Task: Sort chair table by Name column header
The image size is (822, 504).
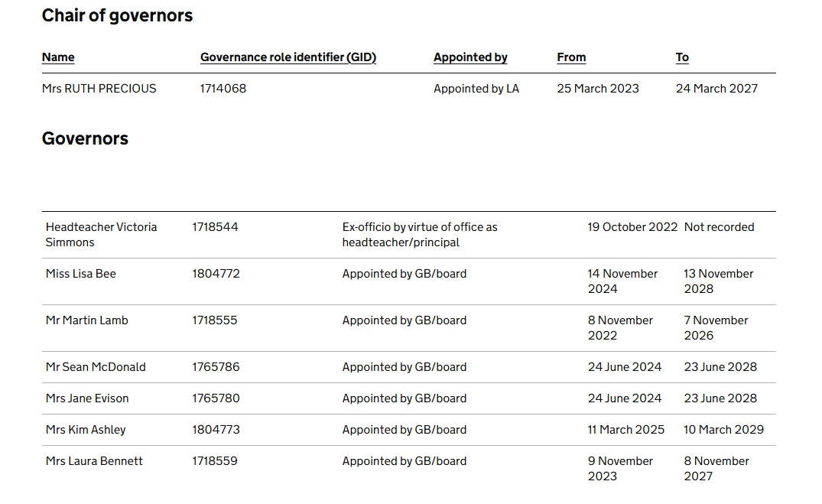Action: point(58,57)
